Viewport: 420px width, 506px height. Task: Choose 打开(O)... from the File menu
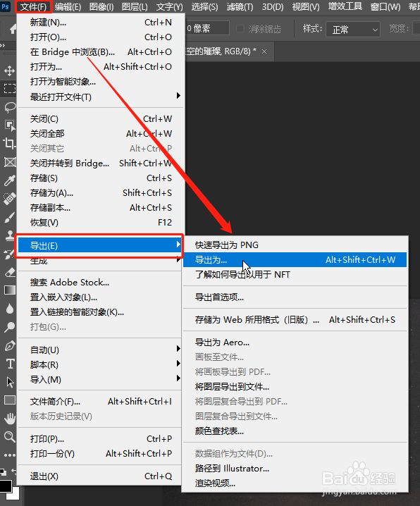click(101, 37)
